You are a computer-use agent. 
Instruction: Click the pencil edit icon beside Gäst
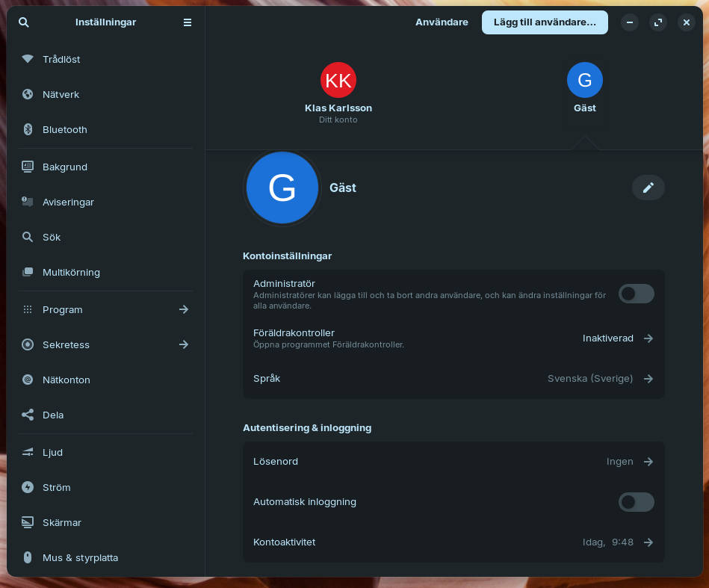pyautogui.click(x=648, y=188)
